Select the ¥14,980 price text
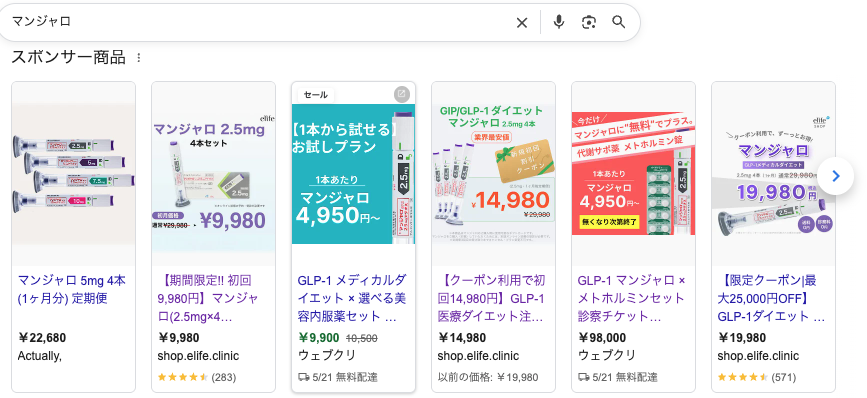This screenshot has width=867, height=398. tap(462, 338)
